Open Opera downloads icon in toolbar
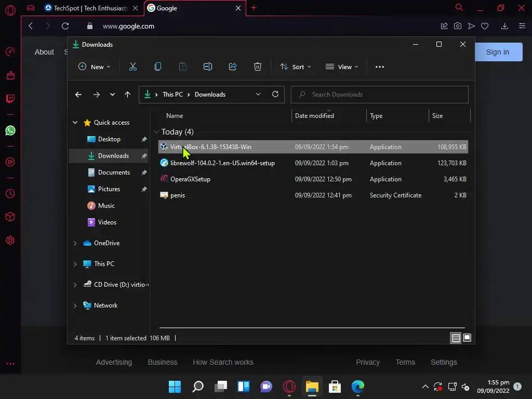Viewport: 532px width, 399px height. coord(505,26)
